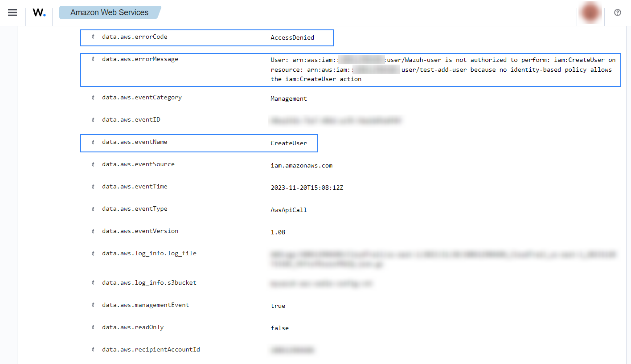Open the user avatar menu
The image size is (631, 364).
pos(590,12)
